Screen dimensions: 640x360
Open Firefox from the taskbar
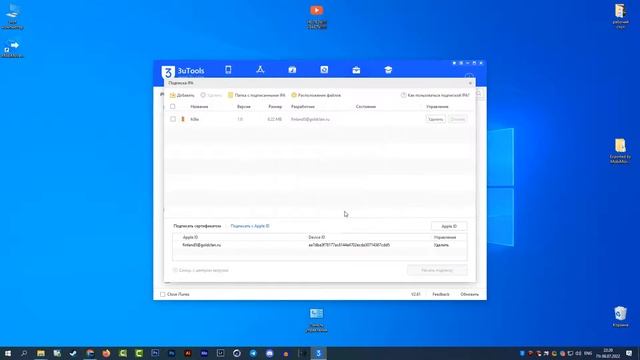[x=106, y=353]
